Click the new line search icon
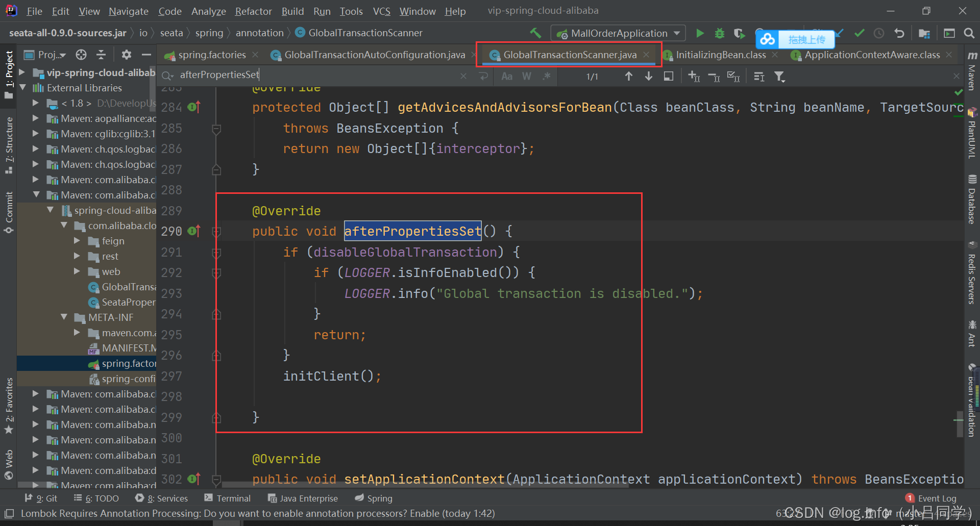Screen dimensions: 980x526 (x=483, y=76)
